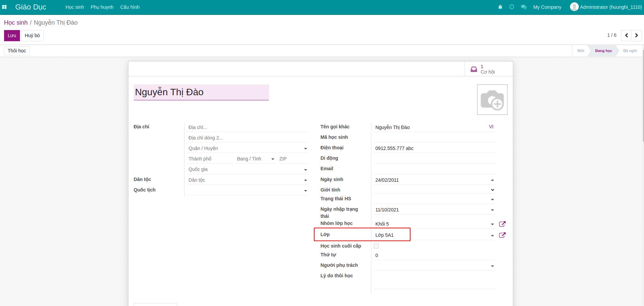Open the Cấu hình menu

click(130, 7)
